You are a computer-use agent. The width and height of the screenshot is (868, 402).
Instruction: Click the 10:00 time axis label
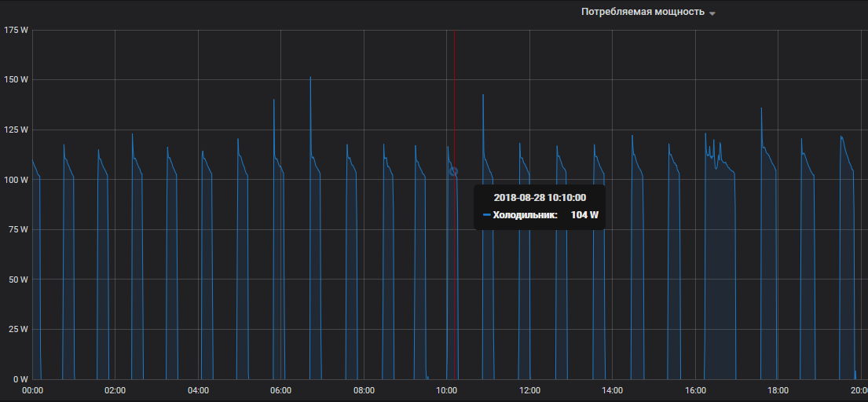(447, 390)
